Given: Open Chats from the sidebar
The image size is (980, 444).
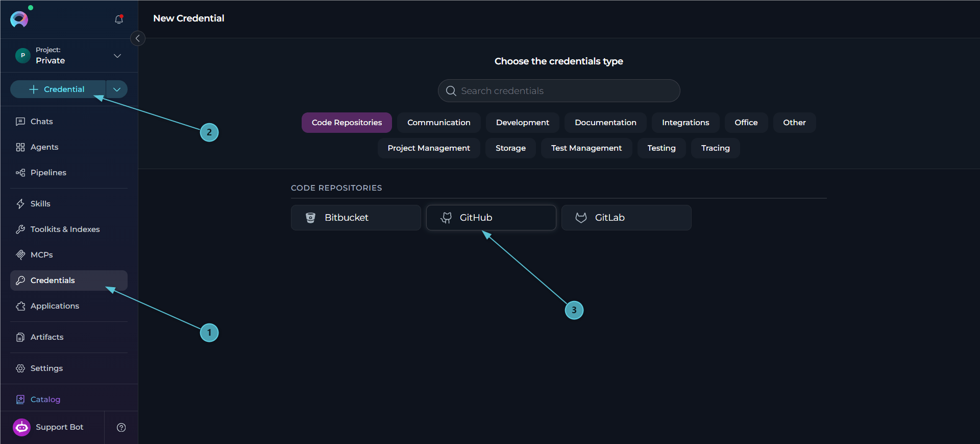Looking at the screenshot, I should [69, 122].
